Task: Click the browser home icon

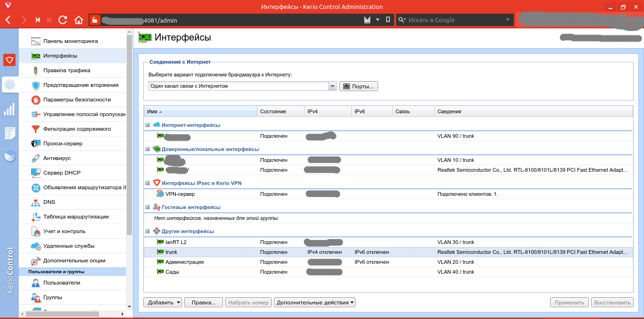Action: click(x=79, y=20)
